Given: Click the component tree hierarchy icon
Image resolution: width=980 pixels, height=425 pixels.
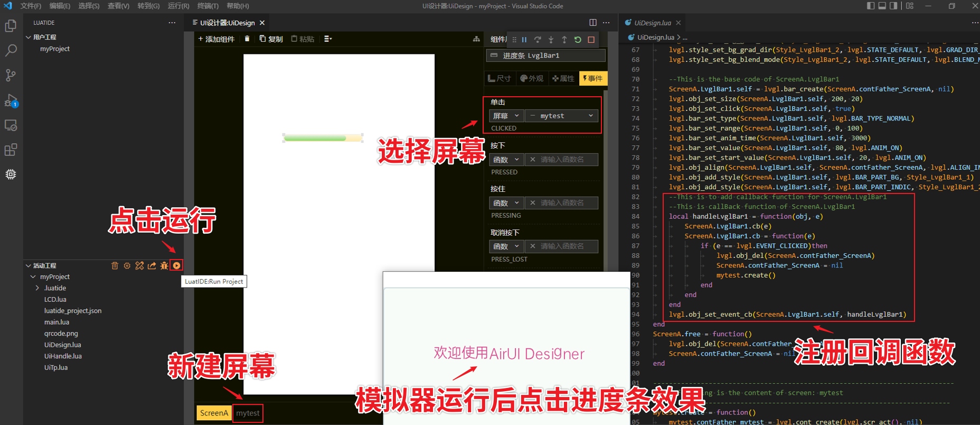Looking at the screenshot, I should click(x=476, y=39).
